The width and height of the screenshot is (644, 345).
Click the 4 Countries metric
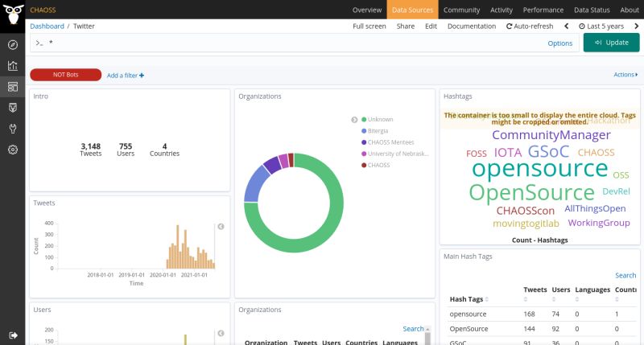164,150
